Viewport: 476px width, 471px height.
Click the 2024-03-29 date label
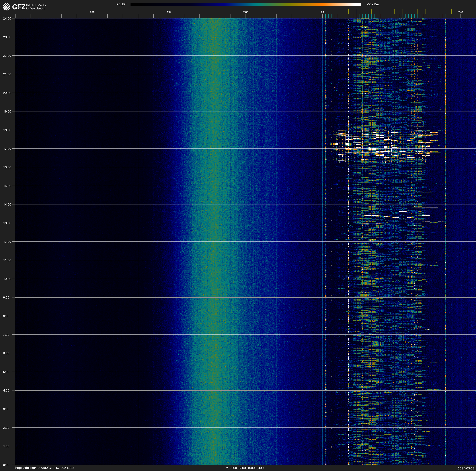click(x=466, y=468)
